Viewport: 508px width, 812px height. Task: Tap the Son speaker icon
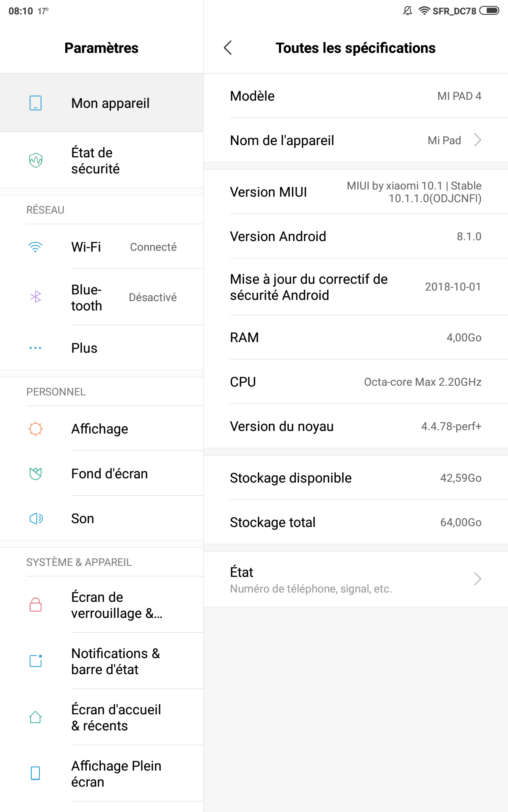pos(36,518)
